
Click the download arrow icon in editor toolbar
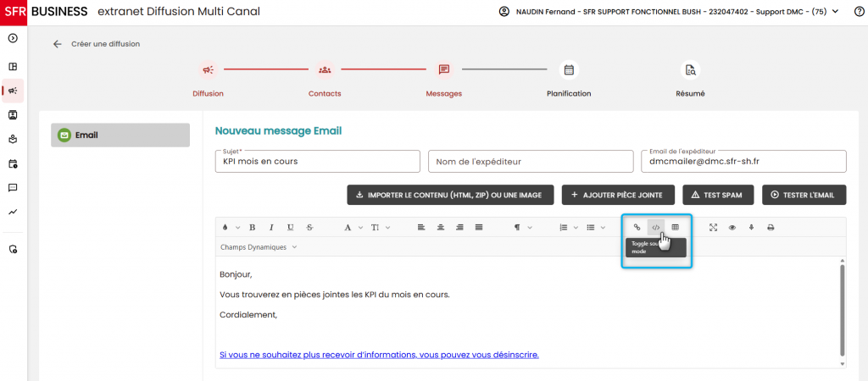coord(751,227)
